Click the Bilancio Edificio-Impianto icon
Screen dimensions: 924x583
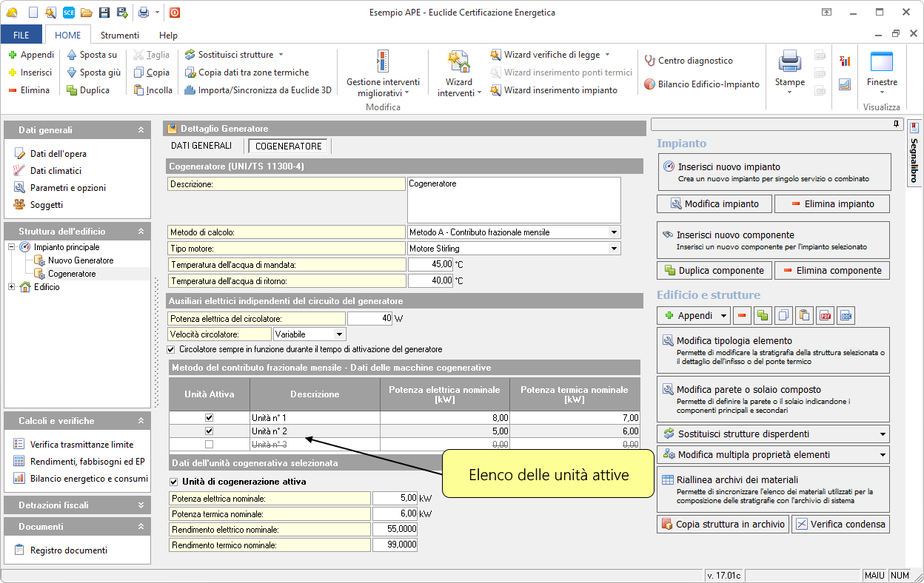649,84
